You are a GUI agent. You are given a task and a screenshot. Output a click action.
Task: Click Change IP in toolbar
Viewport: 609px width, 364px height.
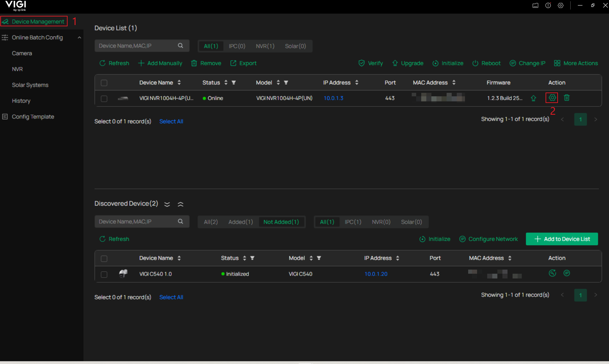click(528, 63)
